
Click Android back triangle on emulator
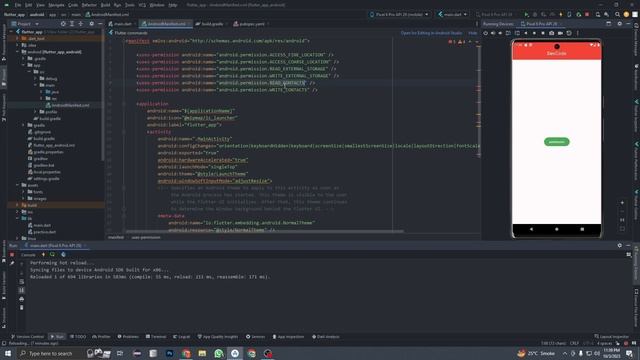531,229
